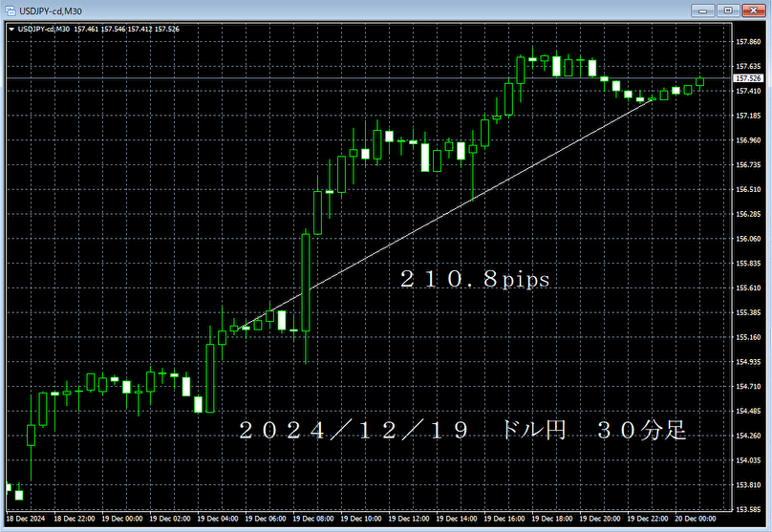
Task: Click price scale value 157.410
Action: [x=748, y=91]
